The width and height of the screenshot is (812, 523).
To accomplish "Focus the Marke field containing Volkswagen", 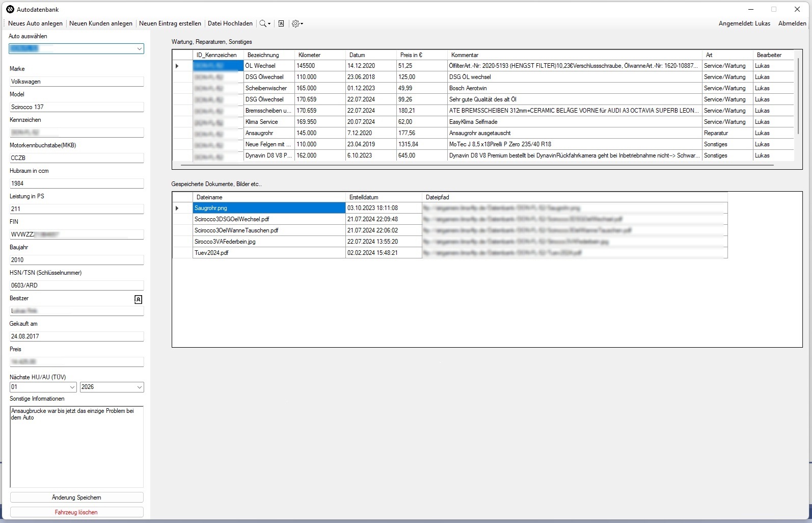I will [76, 82].
